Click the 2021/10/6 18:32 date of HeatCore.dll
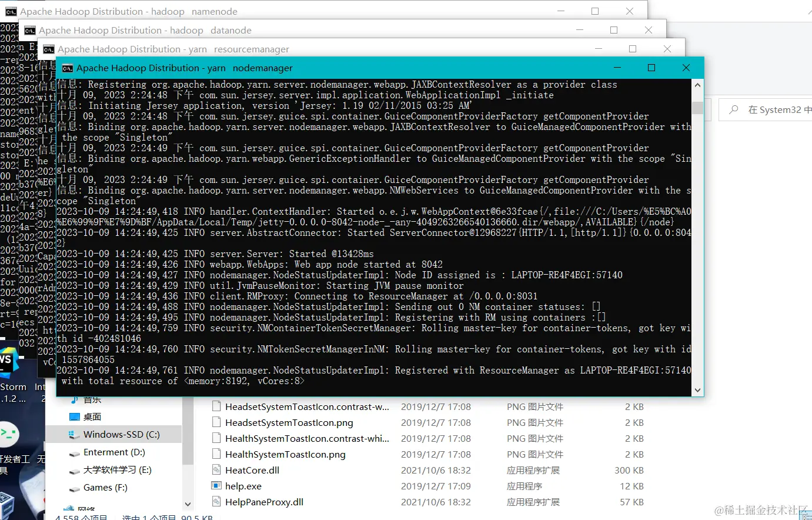Screen dimensions: 812x520 [x=436, y=470]
